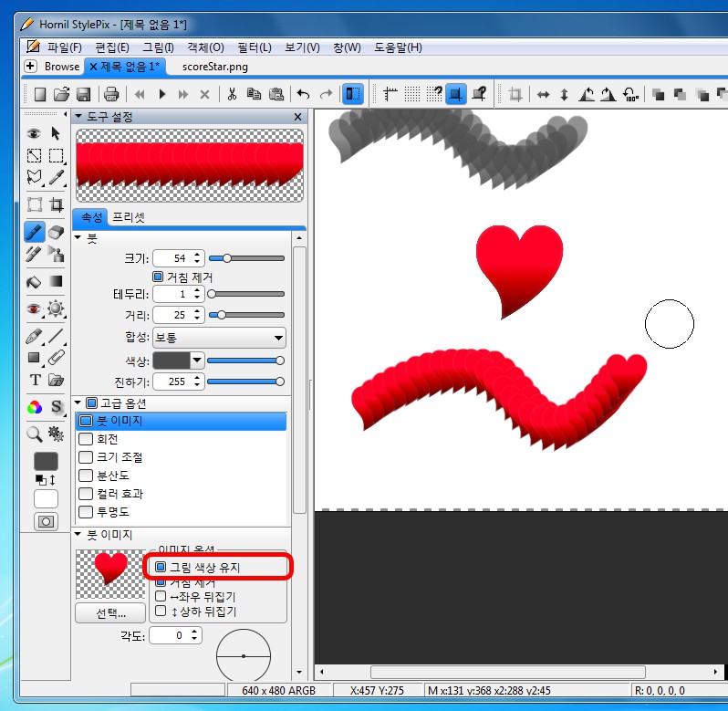Click the Cut scissors icon
This screenshot has width=728, height=711.
[232, 94]
